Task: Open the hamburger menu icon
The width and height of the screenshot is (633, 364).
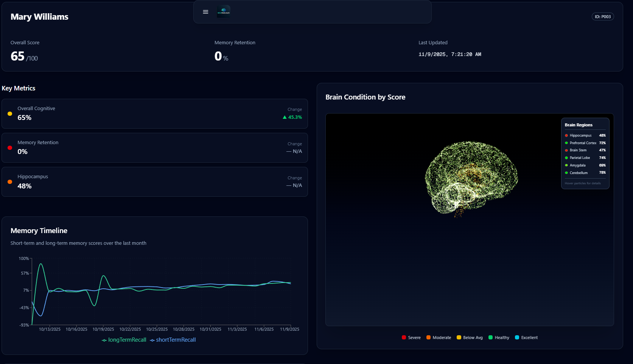Action: [205, 12]
